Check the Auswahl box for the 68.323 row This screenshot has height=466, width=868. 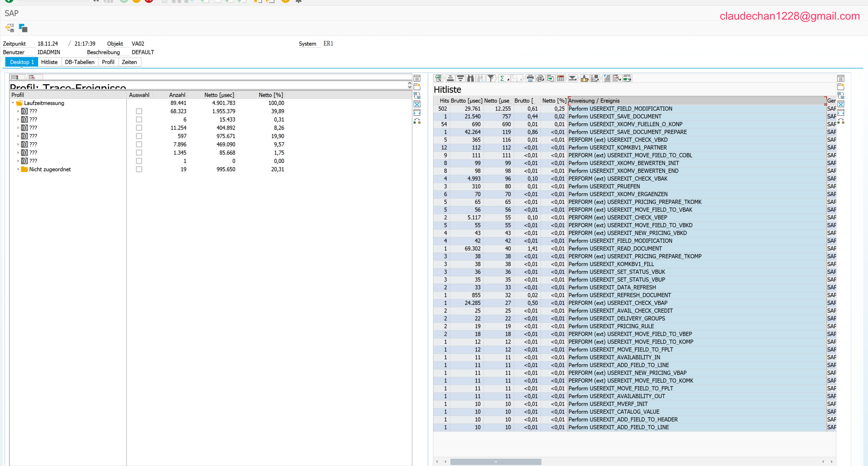click(x=139, y=111)
